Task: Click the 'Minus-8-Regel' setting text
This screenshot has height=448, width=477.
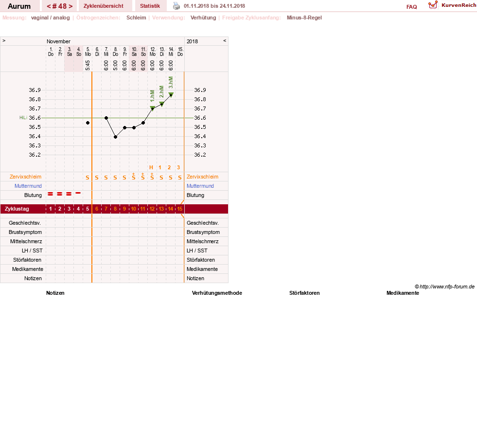Action: coord(304,18)
